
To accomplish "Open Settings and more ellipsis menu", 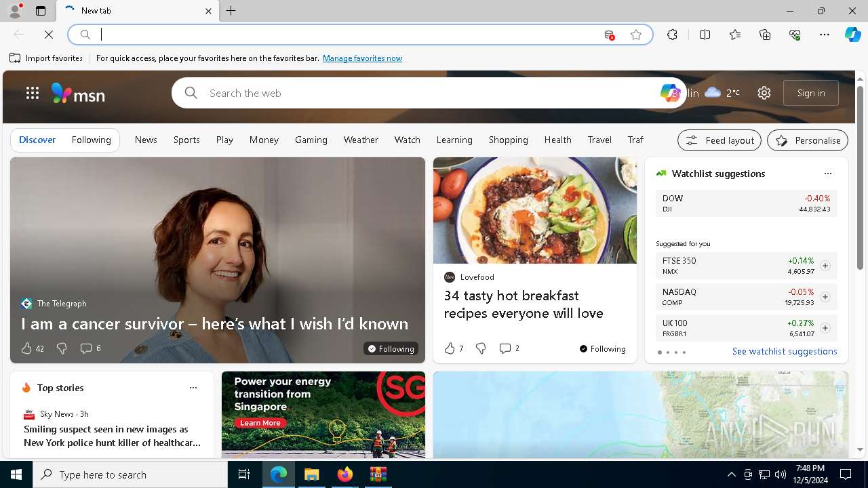I will (825, 35).
